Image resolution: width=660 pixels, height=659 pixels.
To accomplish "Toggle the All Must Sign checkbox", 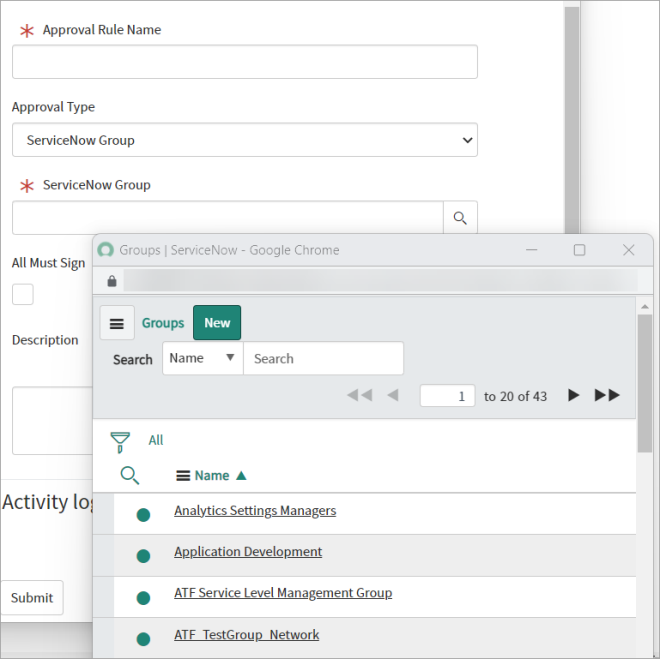I will point(23,294).
